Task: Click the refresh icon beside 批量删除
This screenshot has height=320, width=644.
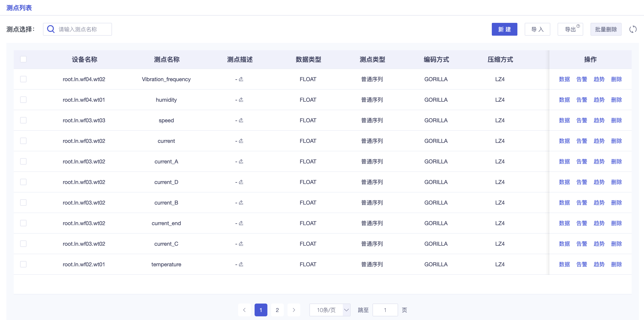Action: [633, 29]
